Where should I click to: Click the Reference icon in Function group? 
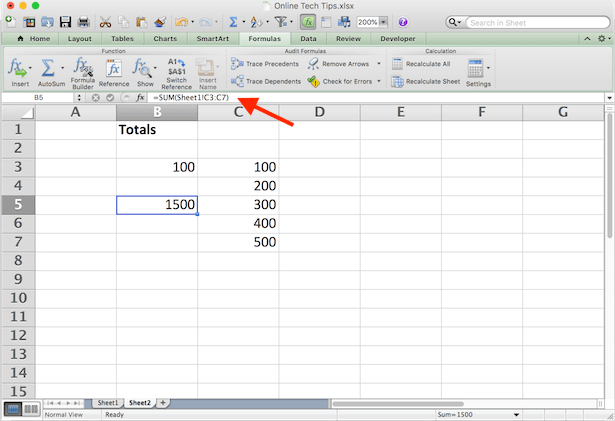[x=114, y=70]
